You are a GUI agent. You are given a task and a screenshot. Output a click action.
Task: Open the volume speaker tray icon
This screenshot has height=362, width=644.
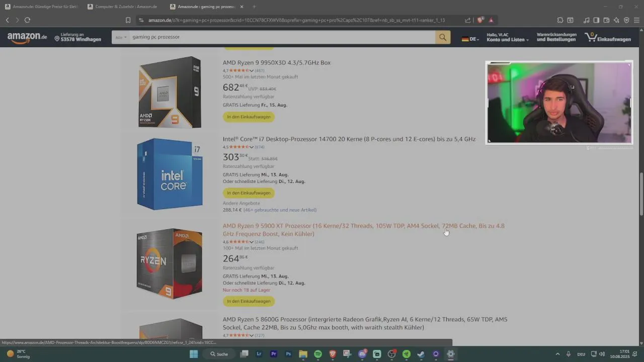(602, 354)
